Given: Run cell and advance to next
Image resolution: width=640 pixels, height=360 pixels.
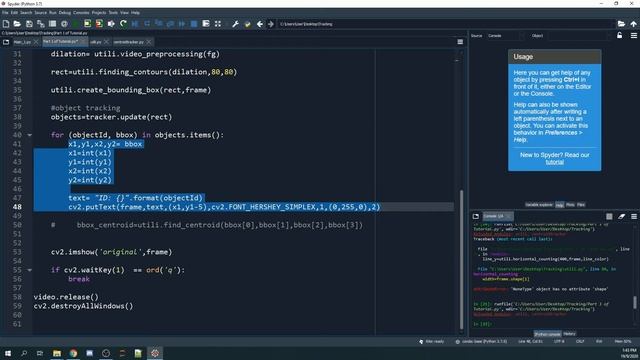Looking at the screenshot, I should (x=99, y=24).
